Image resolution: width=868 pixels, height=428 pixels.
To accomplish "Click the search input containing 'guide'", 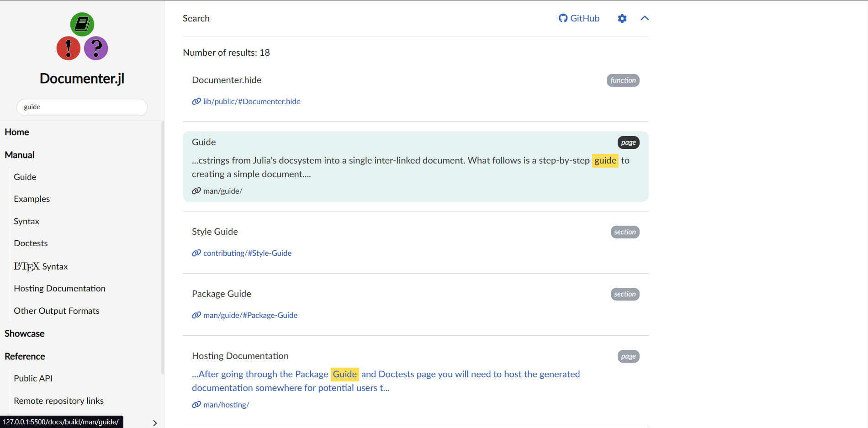I will click(82, 107).
